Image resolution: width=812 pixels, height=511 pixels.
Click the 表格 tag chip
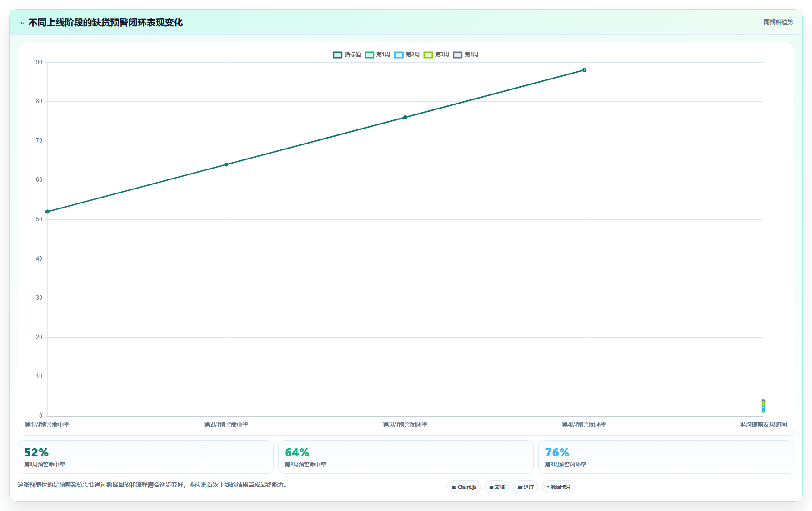pyautogui.click(x=497, y=487)
